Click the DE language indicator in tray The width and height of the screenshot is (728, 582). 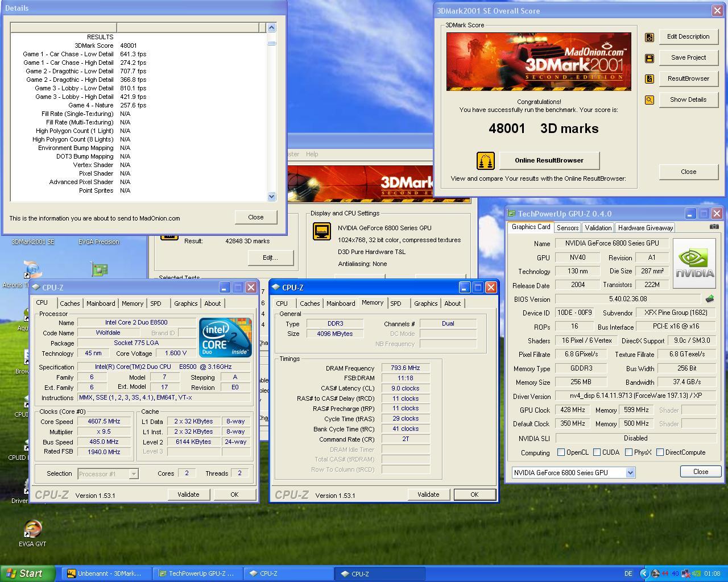pos(628,573)
